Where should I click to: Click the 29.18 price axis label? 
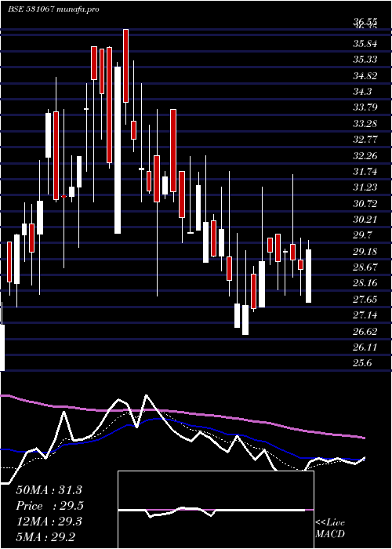365,252
